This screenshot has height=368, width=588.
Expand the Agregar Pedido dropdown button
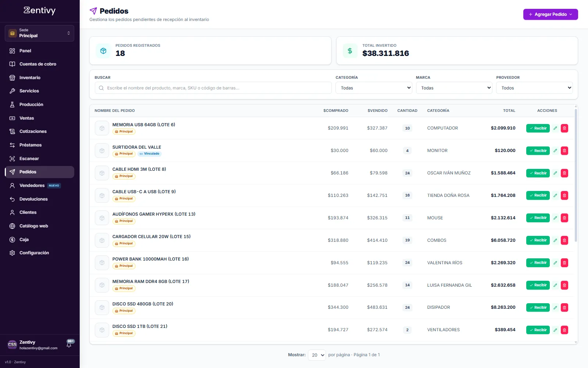[551, 14]
